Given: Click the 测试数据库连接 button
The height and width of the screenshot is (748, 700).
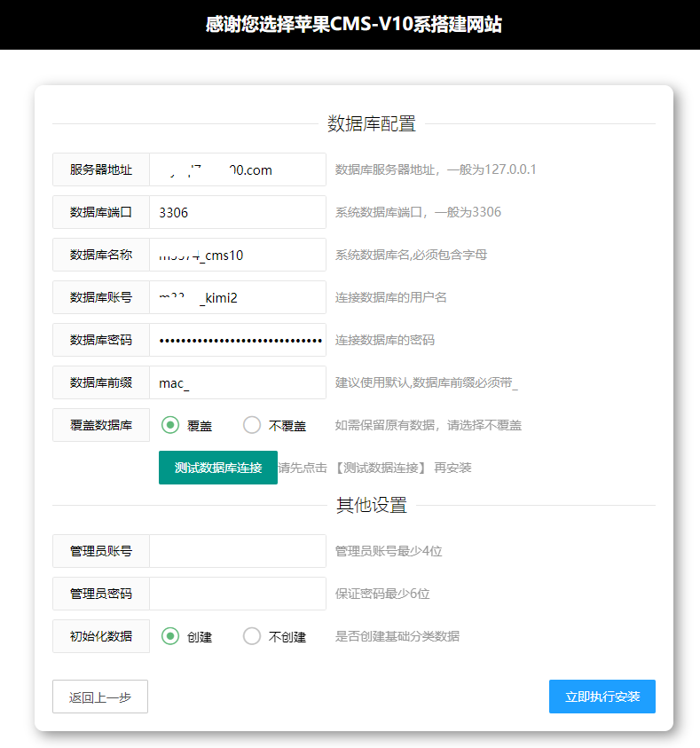Looking at the screenshot, I should pos(218,468).
